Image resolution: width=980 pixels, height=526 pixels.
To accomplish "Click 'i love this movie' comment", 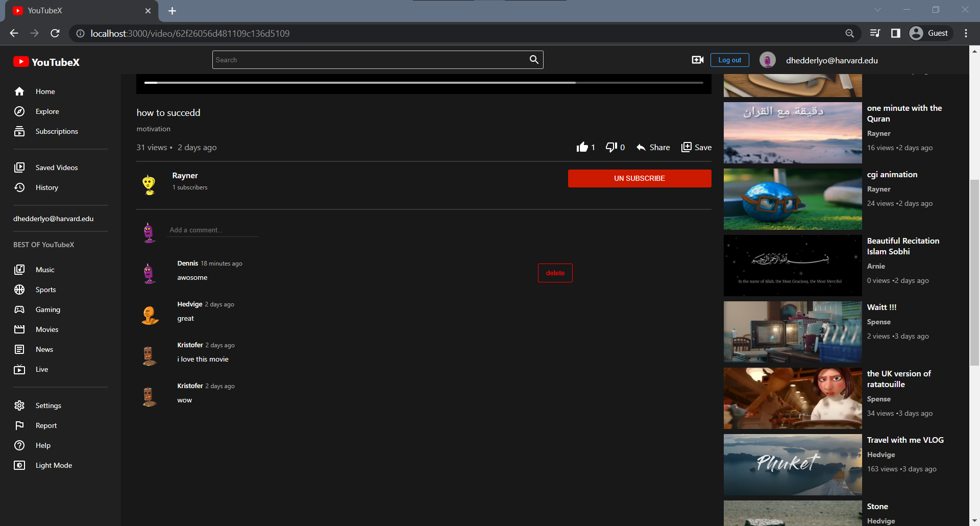I will [x=203, y=359].
